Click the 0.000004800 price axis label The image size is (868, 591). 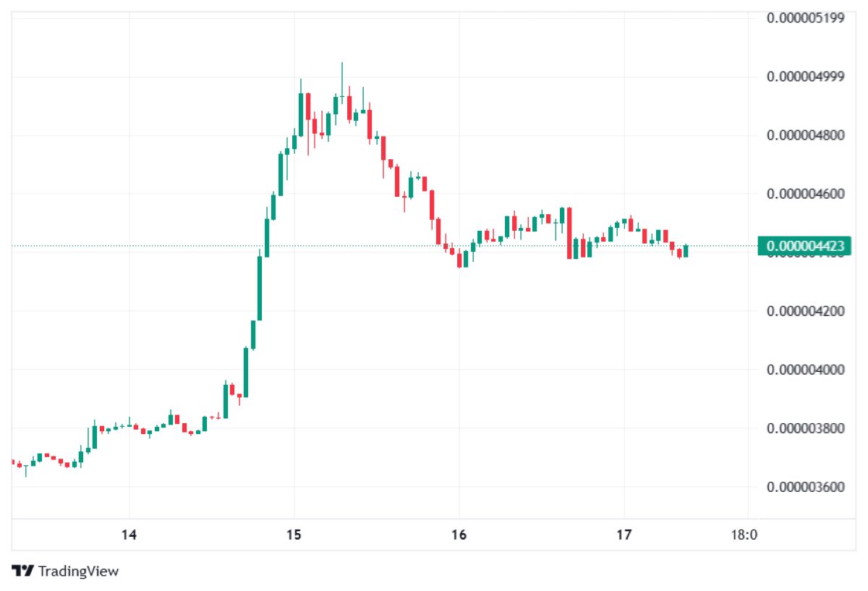[805, 135]
